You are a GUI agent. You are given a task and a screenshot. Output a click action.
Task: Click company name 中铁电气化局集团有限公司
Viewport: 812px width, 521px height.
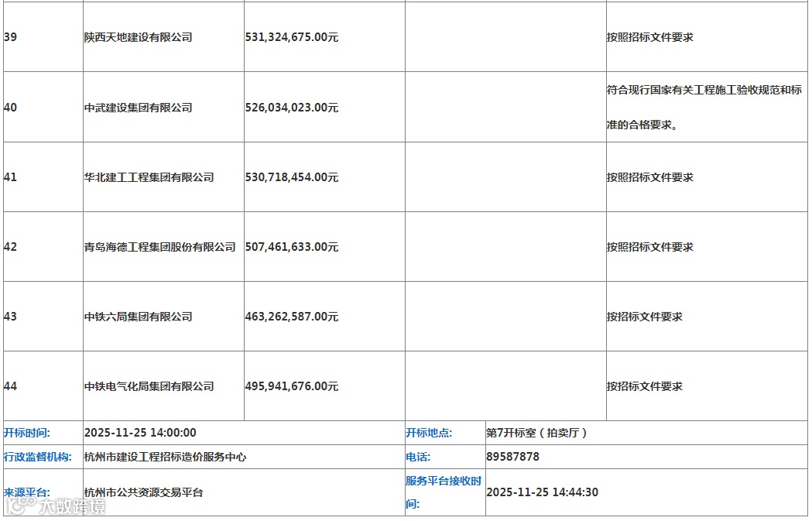(x=149, y=386)
